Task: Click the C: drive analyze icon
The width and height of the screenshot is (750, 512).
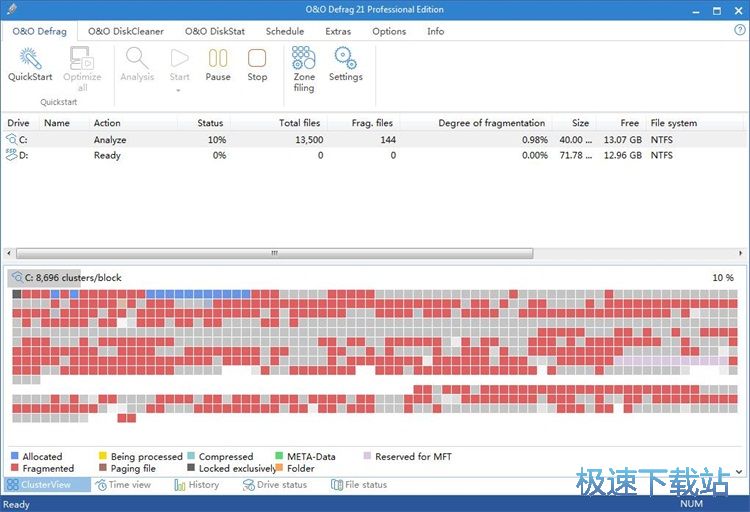Action: coord(11,139)
